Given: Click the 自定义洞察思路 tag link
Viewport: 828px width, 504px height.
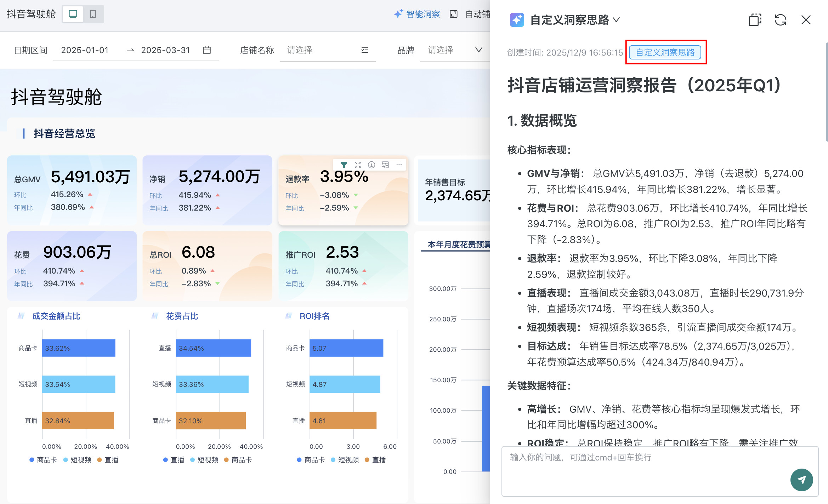Looking at the screenshot, I should click(x=665, y=52).
